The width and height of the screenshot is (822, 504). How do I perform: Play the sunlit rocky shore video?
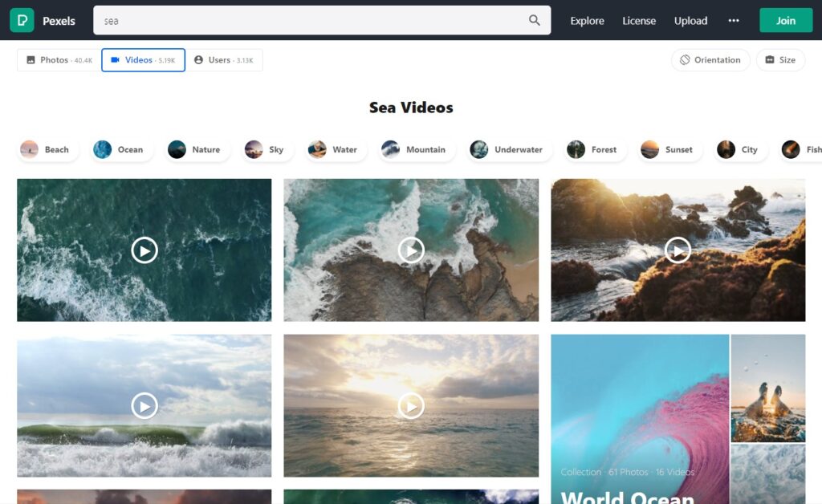(x=678, y=250)
